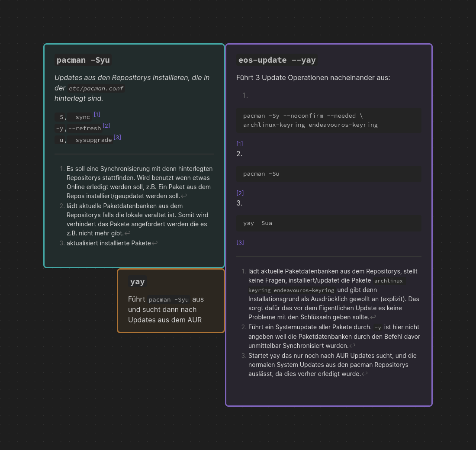Click the footnote starting "Startet yay das nur noch"

(332, 365)
